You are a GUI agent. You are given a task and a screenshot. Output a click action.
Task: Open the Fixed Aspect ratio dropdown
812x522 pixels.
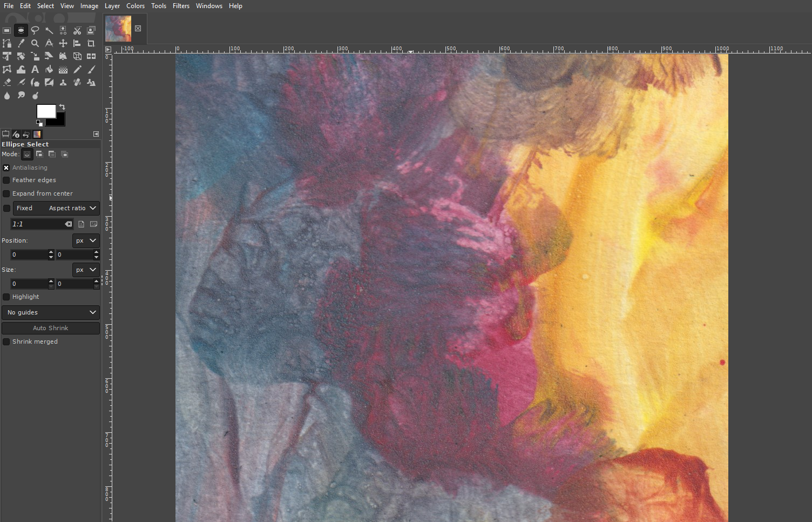(56, 208)
